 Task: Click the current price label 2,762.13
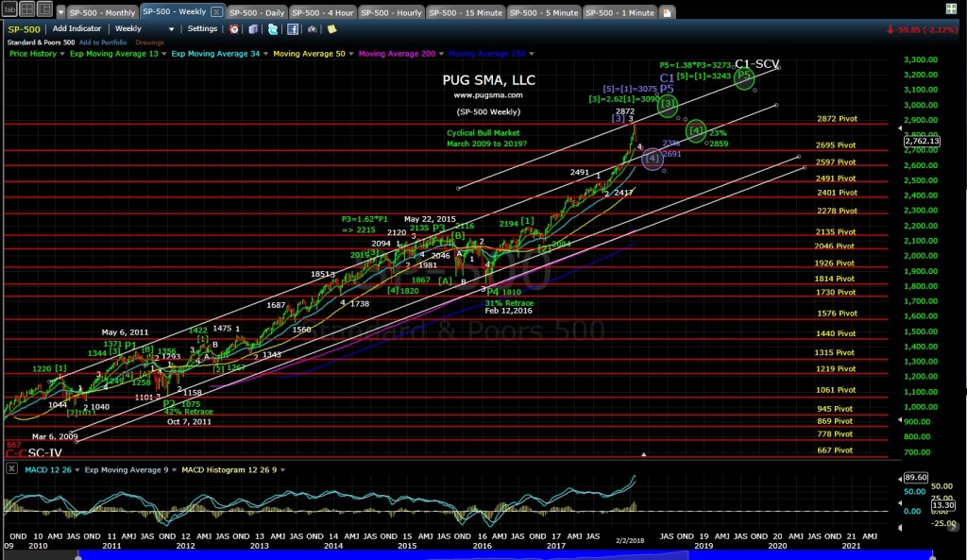[922, 142]
